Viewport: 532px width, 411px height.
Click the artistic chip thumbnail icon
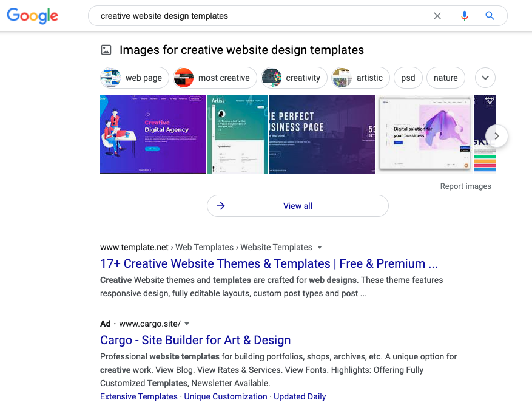coord(342,78)
